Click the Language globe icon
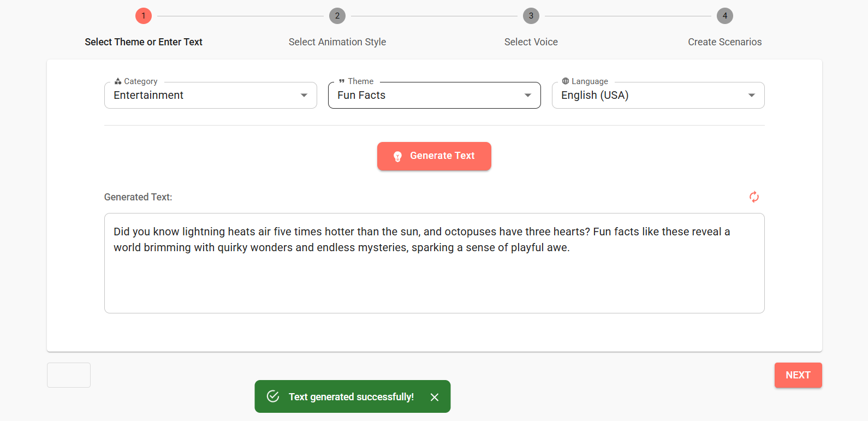 tap(566, 81)
